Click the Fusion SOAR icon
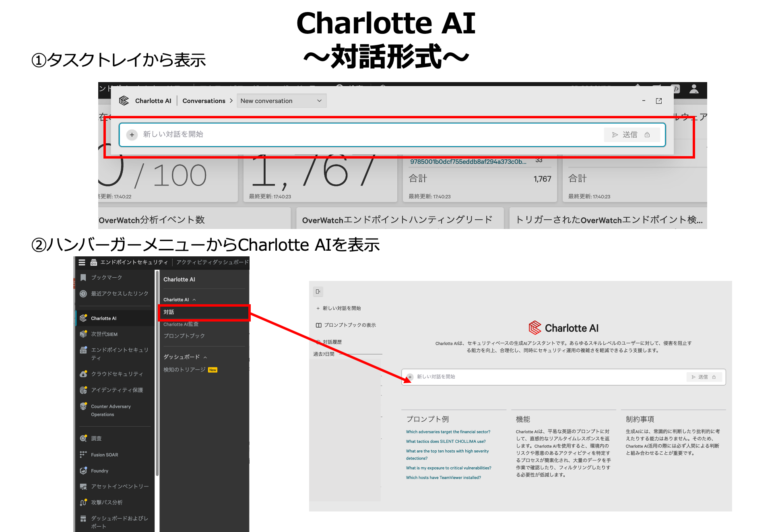Image resolution: width=776 pixels, height=532 pixels. pos(83,454)
